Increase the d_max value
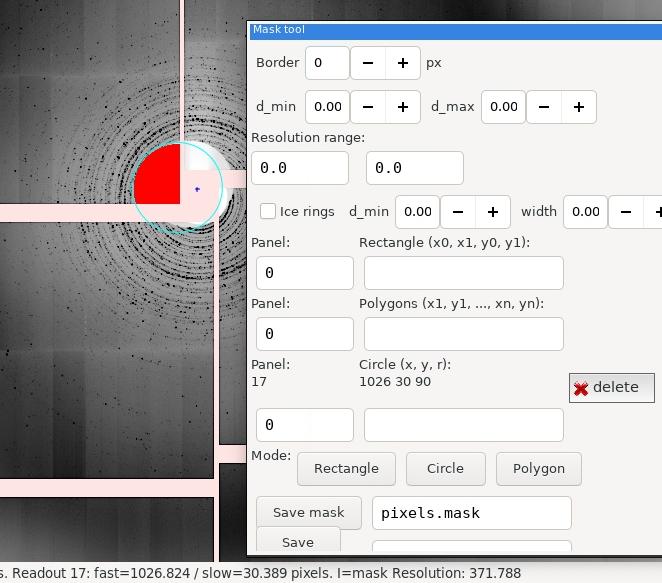 [579, 107]
